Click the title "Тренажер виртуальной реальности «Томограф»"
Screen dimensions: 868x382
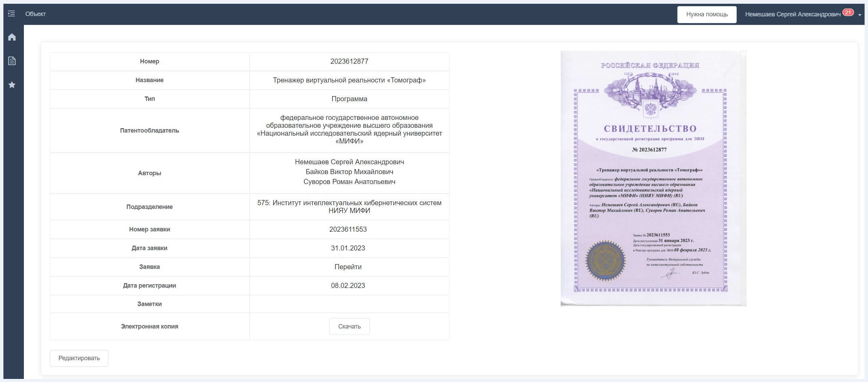(349, 80)
